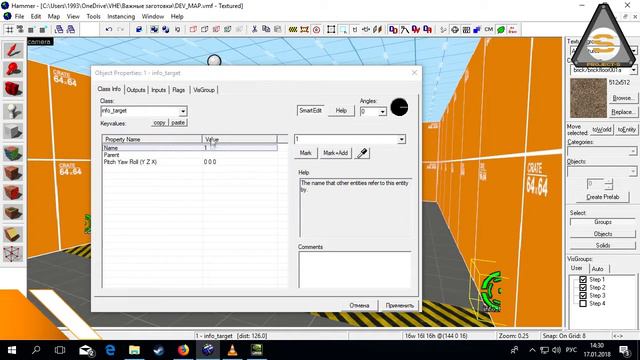Screen dimensions: 640x360
Task: Switch to the Inputs tab
Action: (x=158, y=90)
